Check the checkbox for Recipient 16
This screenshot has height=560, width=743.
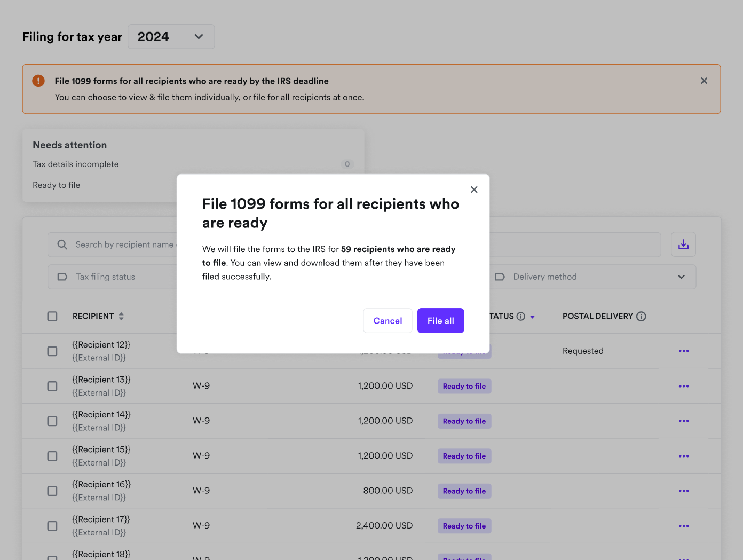tap(52, 491)
